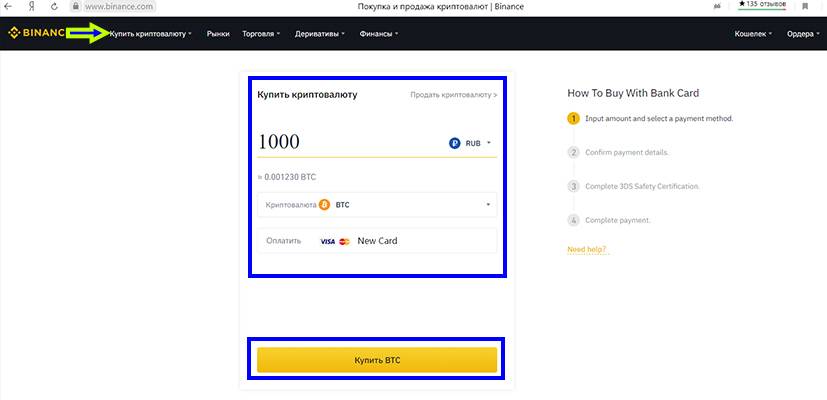
Task: Expand the Криптовалюта BTC selector
Action: pyautogui.click(x=489, y=205)
